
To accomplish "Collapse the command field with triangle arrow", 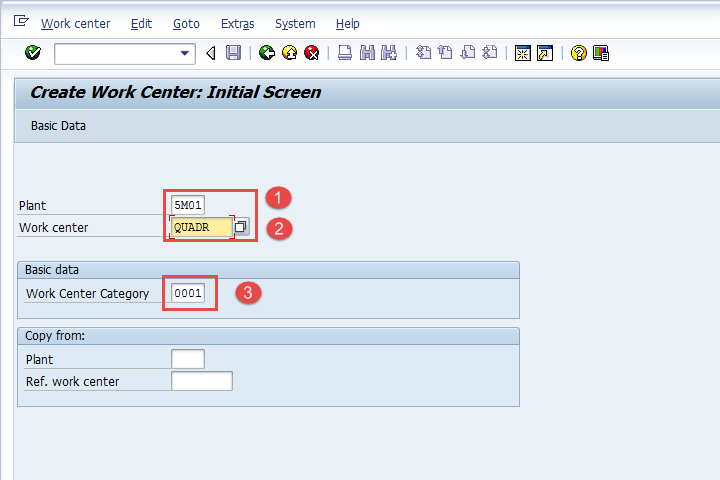I will 210,53.
